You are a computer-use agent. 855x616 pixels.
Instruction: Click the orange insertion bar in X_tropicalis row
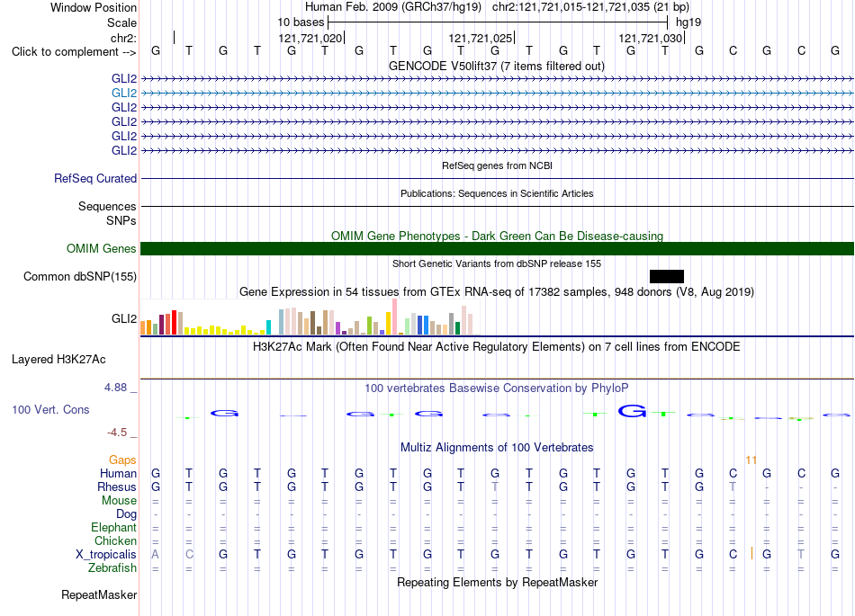[x=751, y=553]
